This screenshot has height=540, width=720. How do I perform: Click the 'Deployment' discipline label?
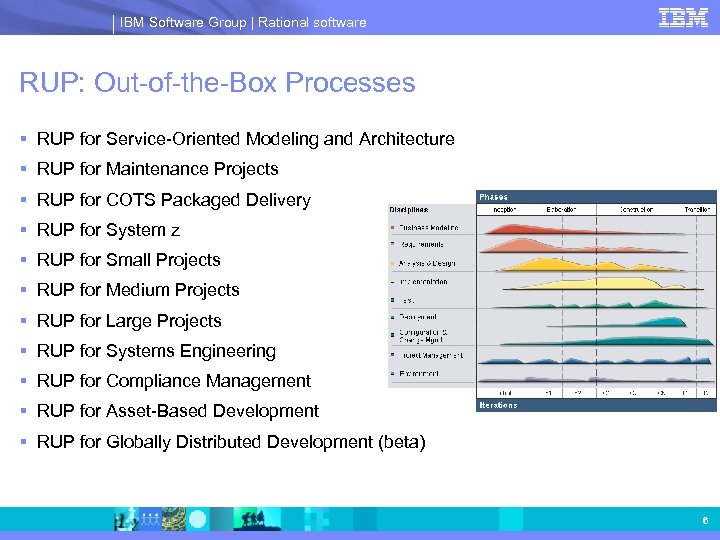click(x=417, y=317)
